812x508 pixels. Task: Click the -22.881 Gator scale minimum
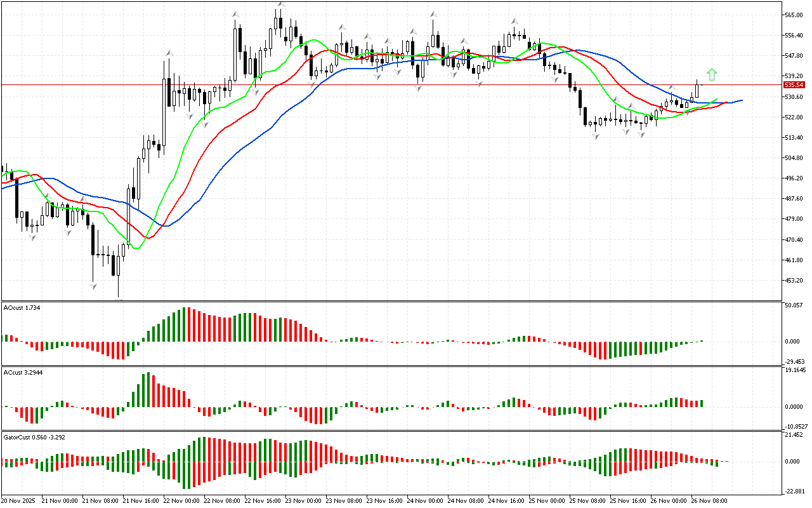point(796,491)
